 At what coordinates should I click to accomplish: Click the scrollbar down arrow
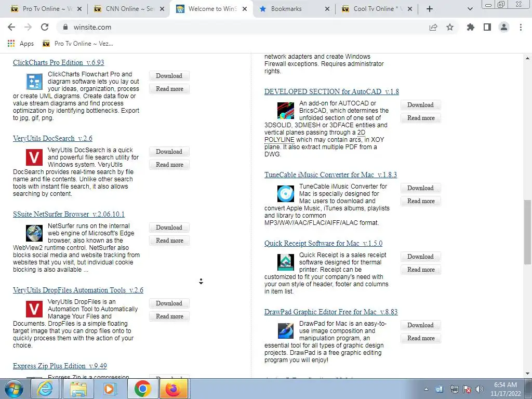pos(527,374)
